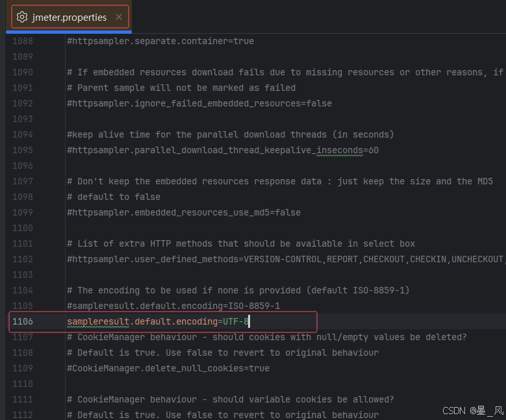Click 'Default is true' comment on line 1108
Image resolution: width=506 pixels, height=420 pixels.
point(223,352)
